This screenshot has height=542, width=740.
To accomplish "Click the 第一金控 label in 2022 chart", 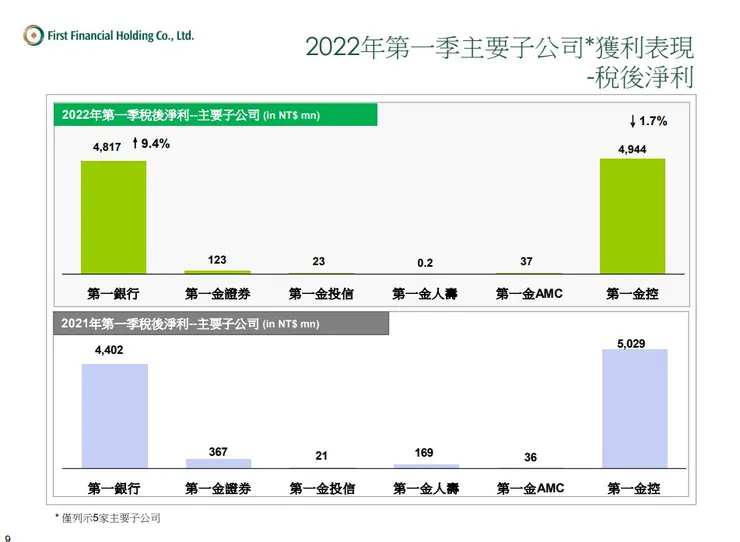I will pos(632,294).
